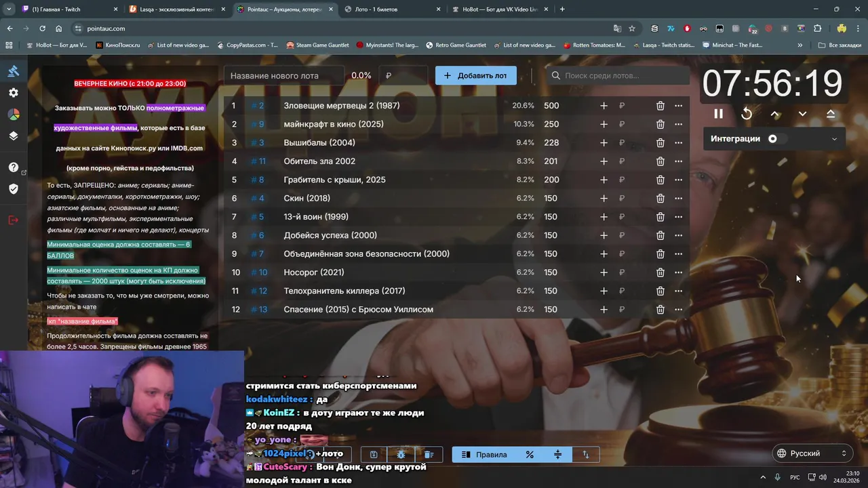Add amount plus for Зловещие мертвецы 2
The image size is (868, 488).
pyautogui.click(x=604, y=106)
